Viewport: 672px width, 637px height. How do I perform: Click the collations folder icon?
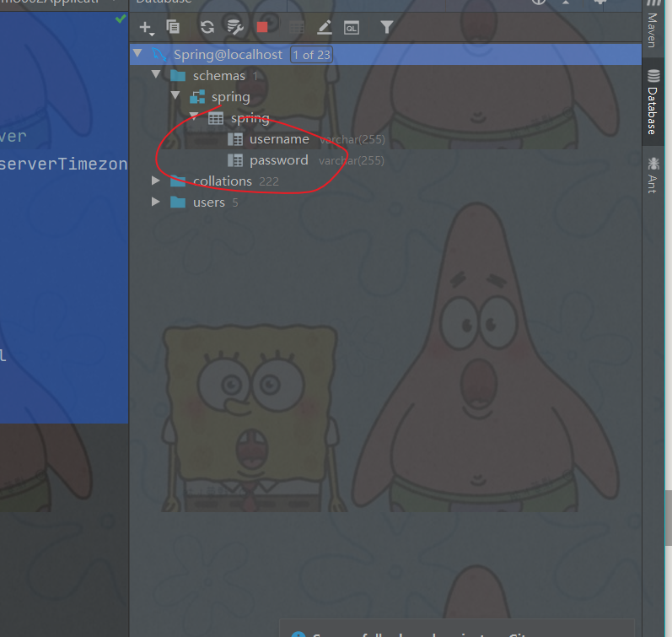178,181
